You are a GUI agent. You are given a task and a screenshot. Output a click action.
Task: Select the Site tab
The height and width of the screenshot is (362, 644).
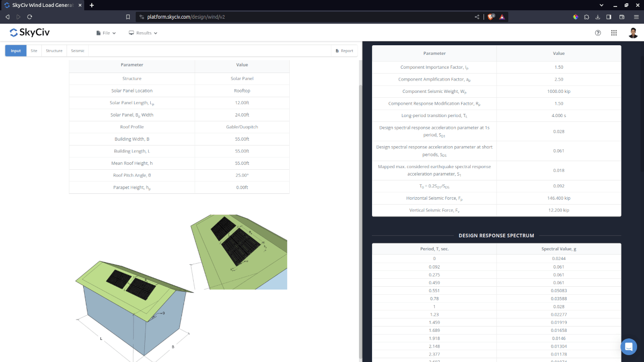(34, 50)
